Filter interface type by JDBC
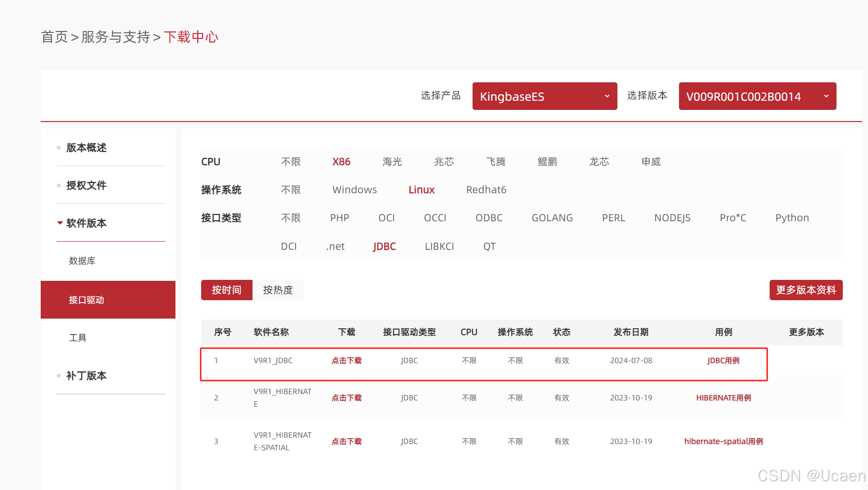The height and width of the screenshot is (490, 868). coord(384,246)
